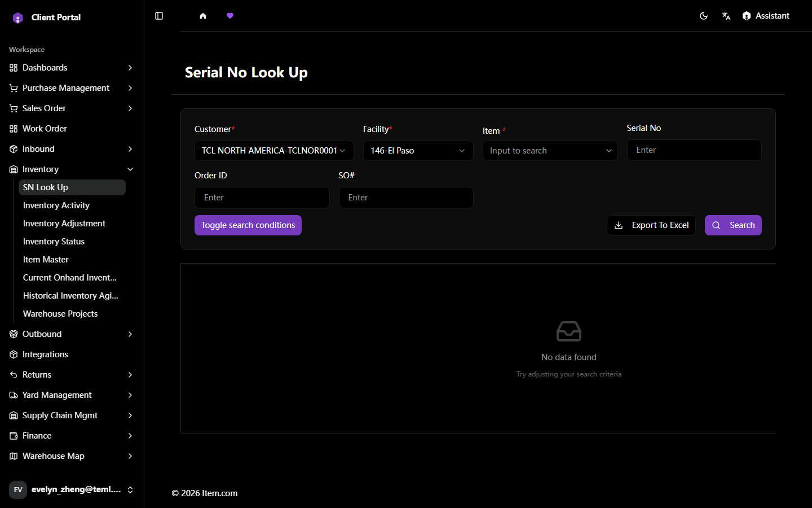Click the Warehouse Map icon
The image size is (812, 508).
point(14,456)
